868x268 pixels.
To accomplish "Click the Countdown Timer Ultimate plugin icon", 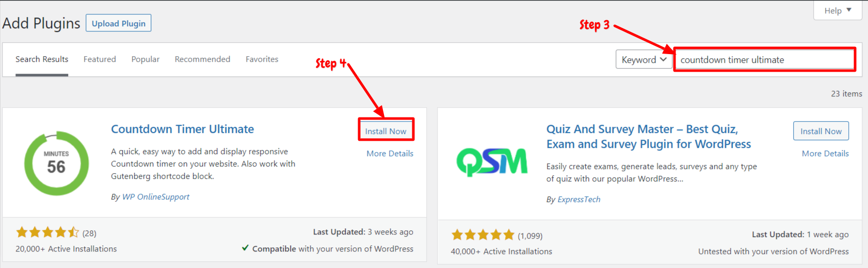I will click(56, 163).
